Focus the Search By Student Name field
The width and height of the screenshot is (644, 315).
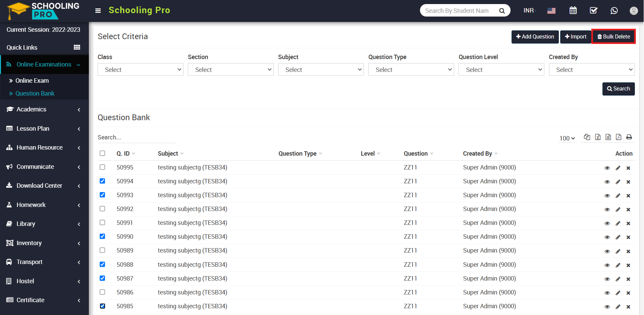click(x=458, y=11)
